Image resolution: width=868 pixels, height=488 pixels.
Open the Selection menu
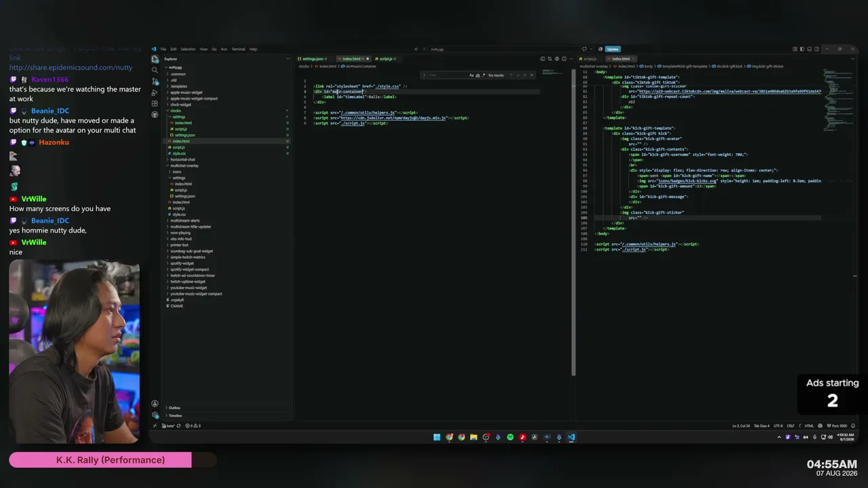[188, 49]
